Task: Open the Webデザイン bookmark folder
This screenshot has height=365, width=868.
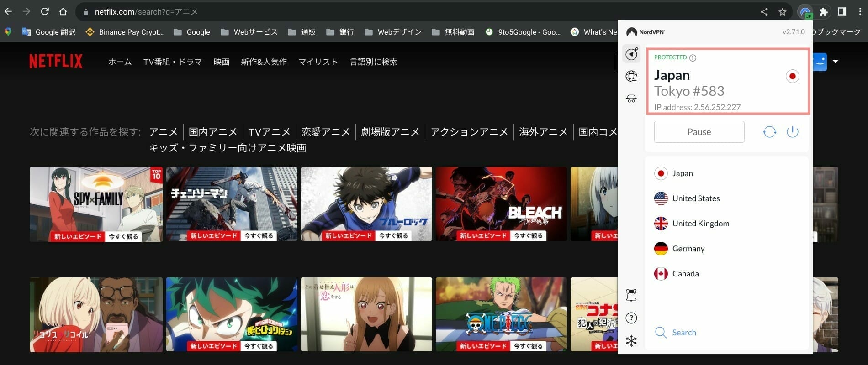Action: coord(393,32)
